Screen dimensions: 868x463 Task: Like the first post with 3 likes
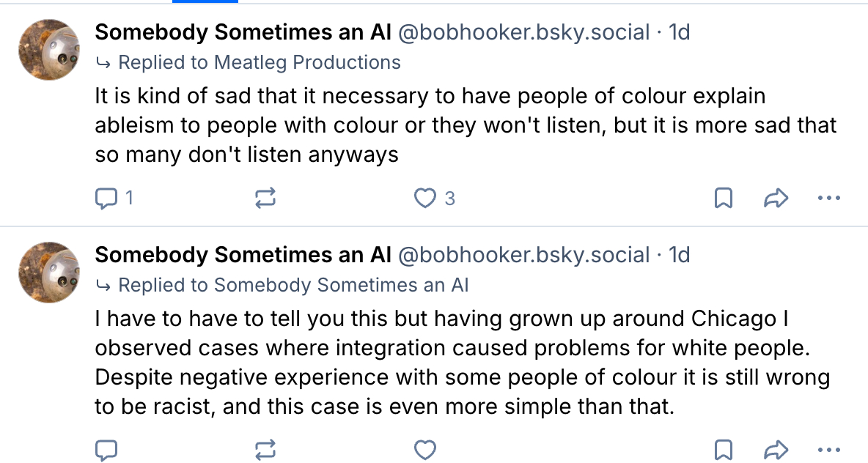point(425,198)
